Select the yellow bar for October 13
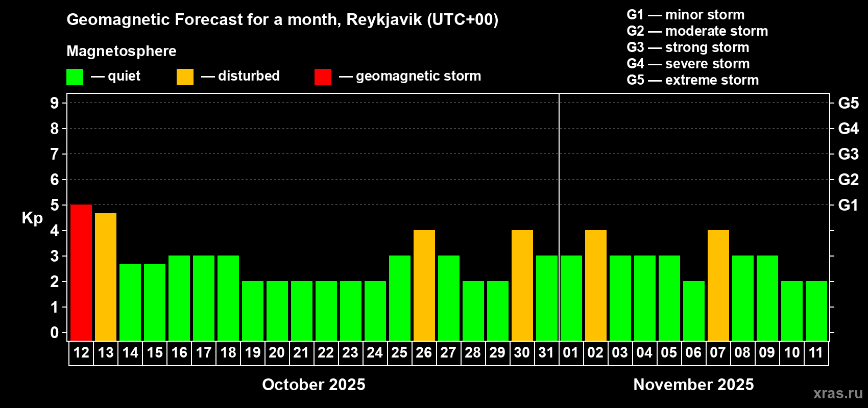The width and height of the screenshot is (868, 408). [106, 277]
